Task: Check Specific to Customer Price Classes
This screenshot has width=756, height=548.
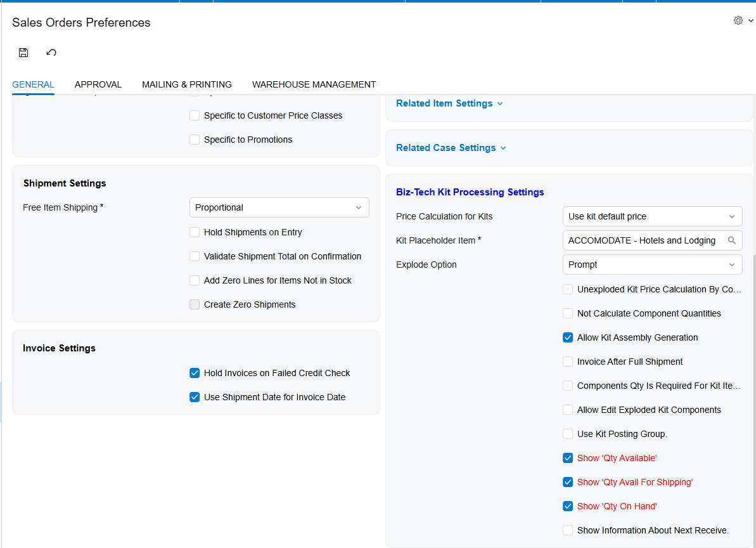Action: coord(195,115)
